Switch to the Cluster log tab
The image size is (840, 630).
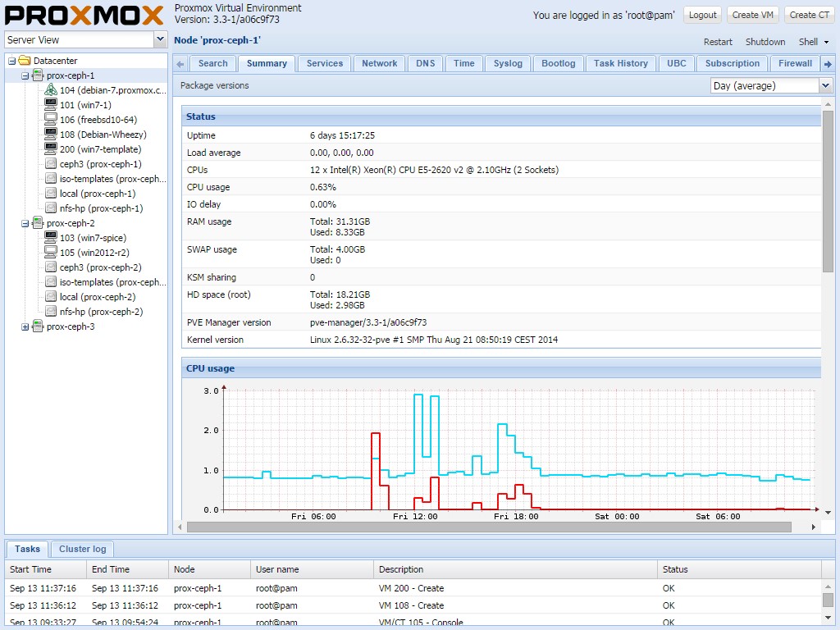click(x=82, y=549)
